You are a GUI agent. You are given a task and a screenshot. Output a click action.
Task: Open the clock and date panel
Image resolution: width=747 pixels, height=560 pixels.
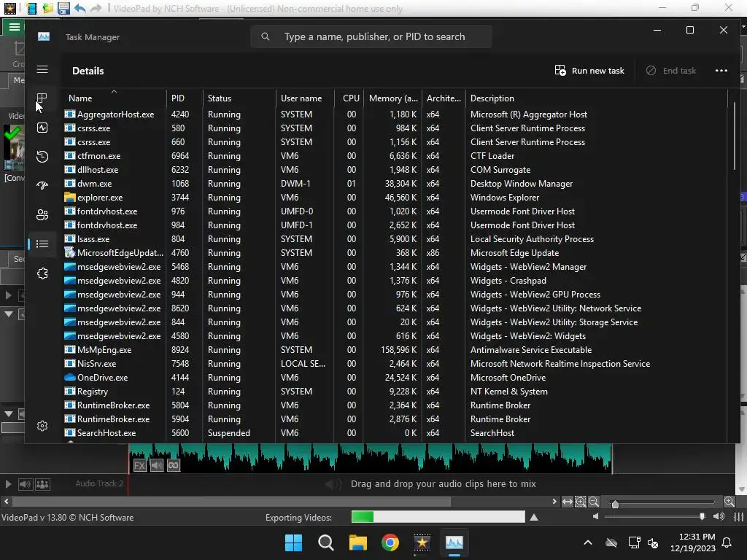[693, 542]
